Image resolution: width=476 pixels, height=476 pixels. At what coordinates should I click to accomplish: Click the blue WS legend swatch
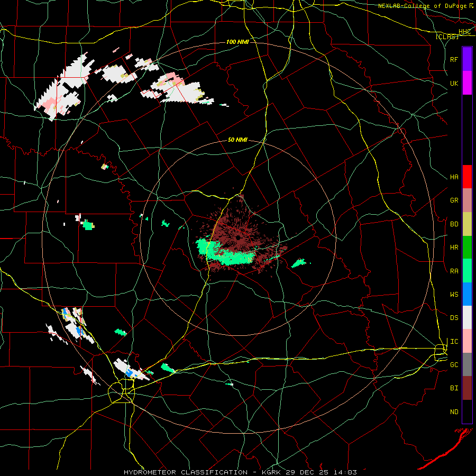pos(467,294)
